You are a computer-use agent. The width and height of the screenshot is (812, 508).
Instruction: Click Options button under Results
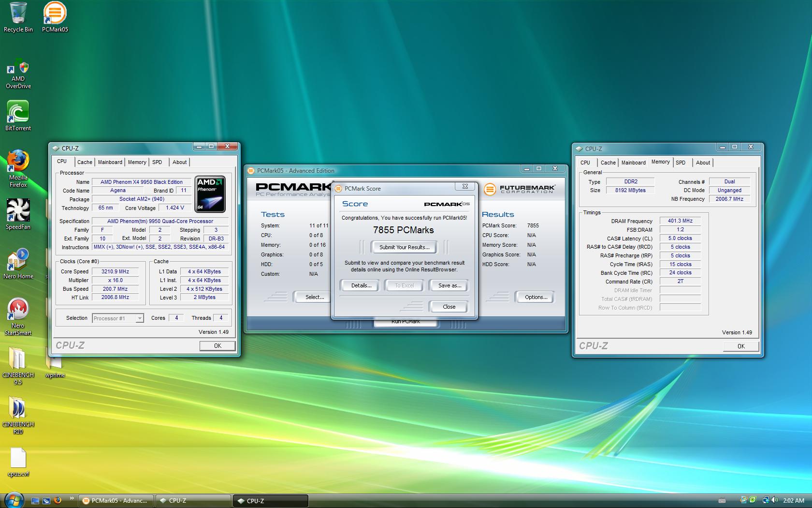[x=536, y=297]
